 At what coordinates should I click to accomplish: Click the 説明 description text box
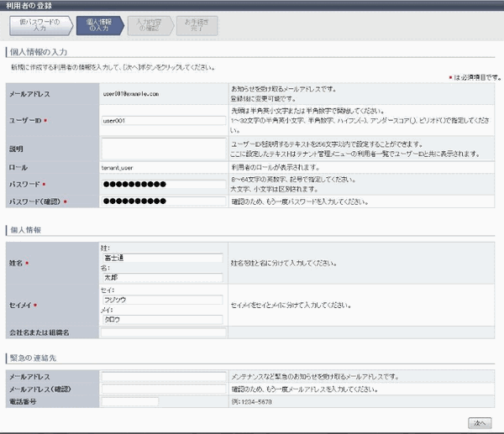(163, 147)
